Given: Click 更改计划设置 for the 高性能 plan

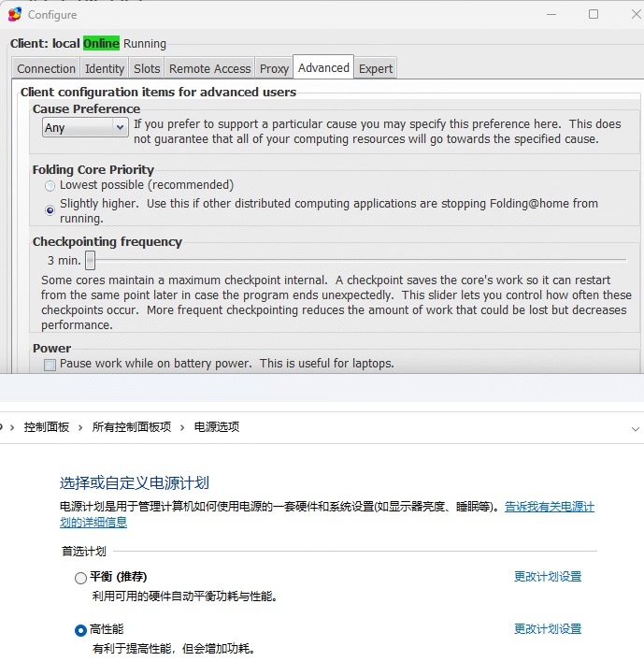Looking at the screenshot, I should (548, 629).
